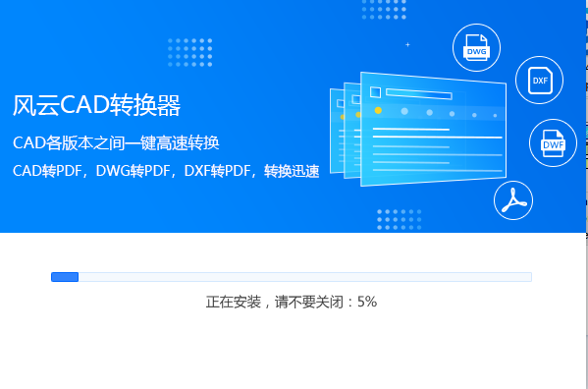This screenshot has height=389, width=588.
Task: Click the dot grid at the banner's top edge
Action: (384, 10)
